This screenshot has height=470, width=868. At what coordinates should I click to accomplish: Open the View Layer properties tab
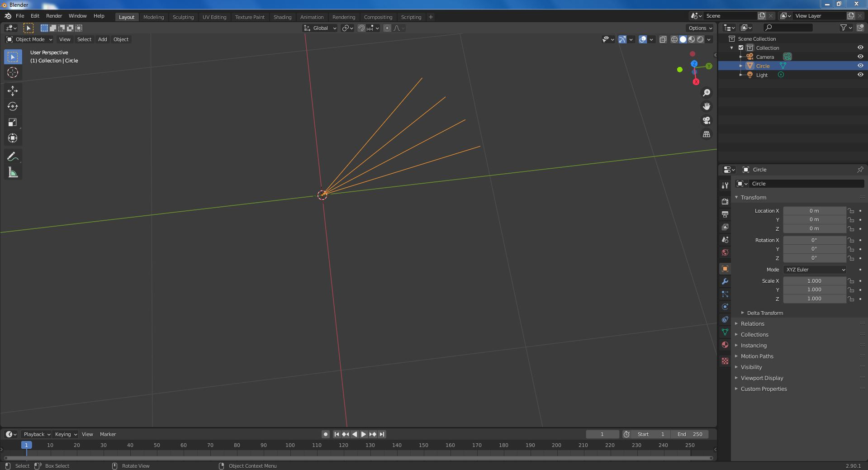click(x=725, y=227)
